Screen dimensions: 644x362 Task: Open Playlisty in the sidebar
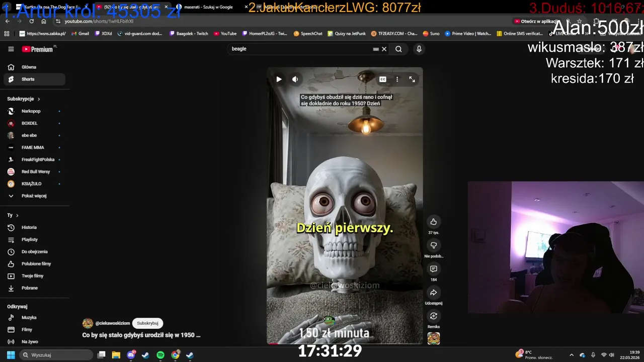tap(34, 239)
